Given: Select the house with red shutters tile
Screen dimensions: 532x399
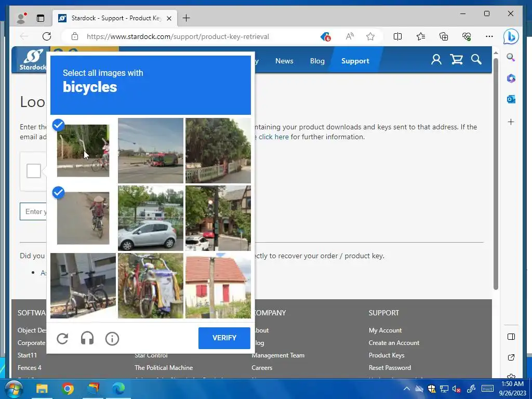Looking at the screenshot, I should click(218, 286).
